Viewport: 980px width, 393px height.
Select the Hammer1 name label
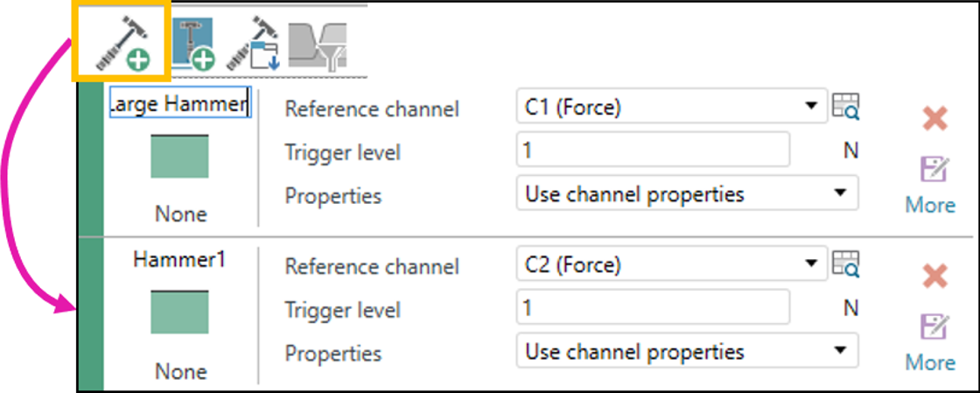(179, 259)
